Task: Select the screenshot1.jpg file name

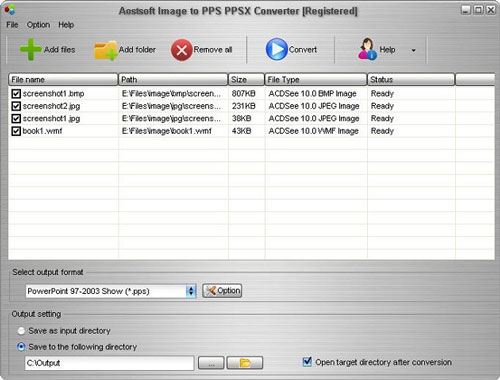Action: click(51, 119)
